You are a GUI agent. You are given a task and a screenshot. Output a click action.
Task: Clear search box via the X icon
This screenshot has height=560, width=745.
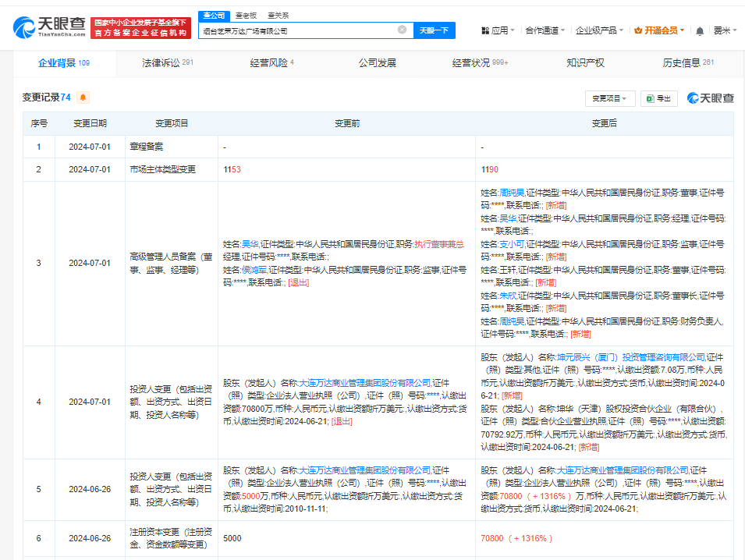[401, 30]
